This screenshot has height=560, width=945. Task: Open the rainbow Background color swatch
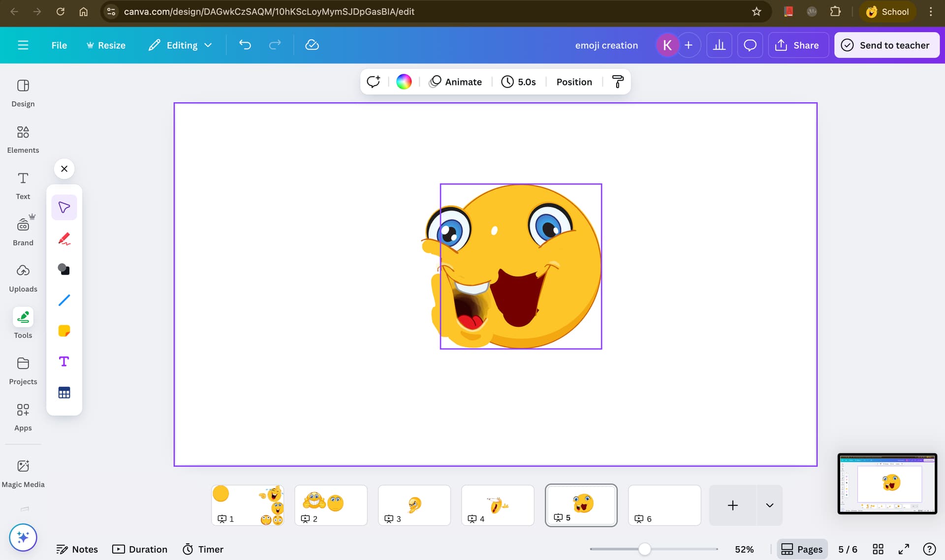point(404,82)
